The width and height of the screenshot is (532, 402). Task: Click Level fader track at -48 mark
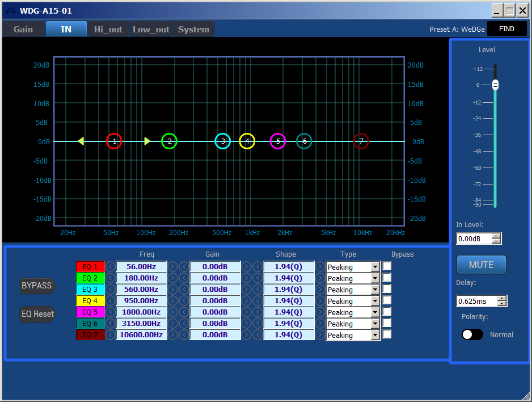pos(495,152)
